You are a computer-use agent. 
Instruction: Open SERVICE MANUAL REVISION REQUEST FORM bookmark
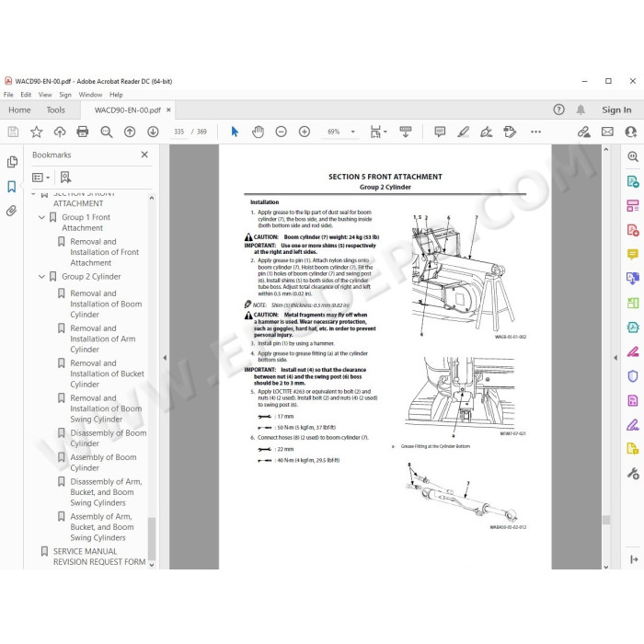point(99,557)
